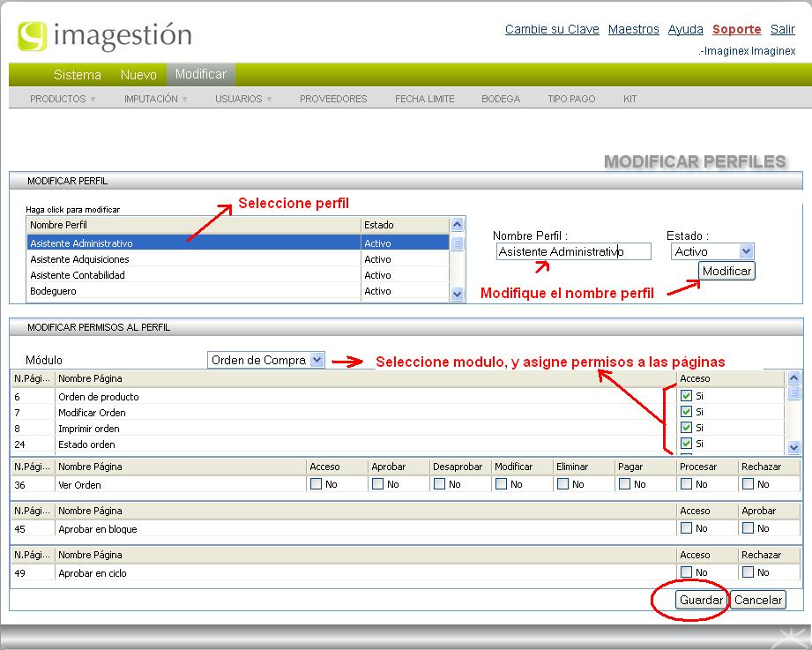This screenshot has width=812, height=650.
Task: Enable Desaprobar for Ver Orden
Action: [x=439, y=483]
